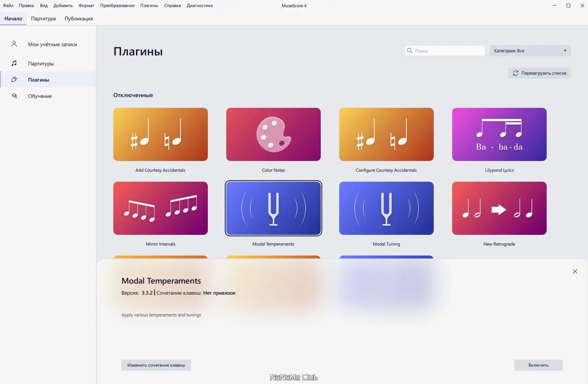
Task: Click the user account icon in the sidebar
Action: click(14, 44)
